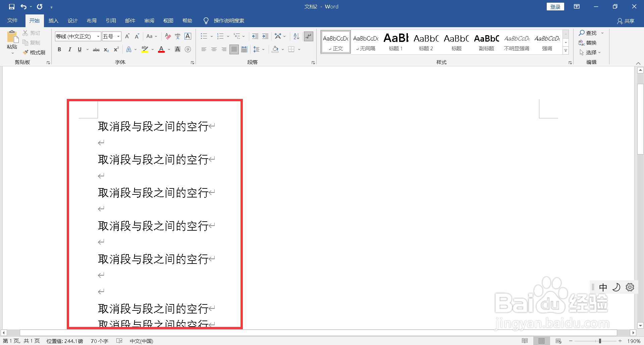
Task: Copy the selection with 复制
Action: 32,43
